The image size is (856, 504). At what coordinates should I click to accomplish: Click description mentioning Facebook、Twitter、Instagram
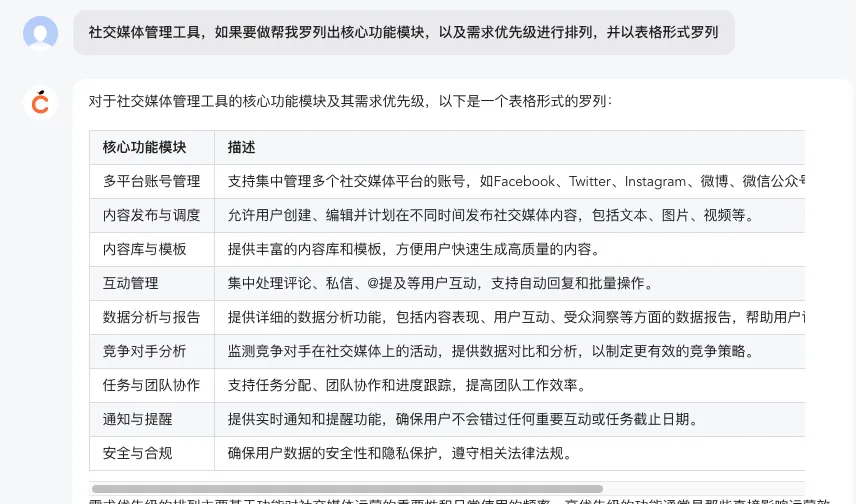(510, 181)
